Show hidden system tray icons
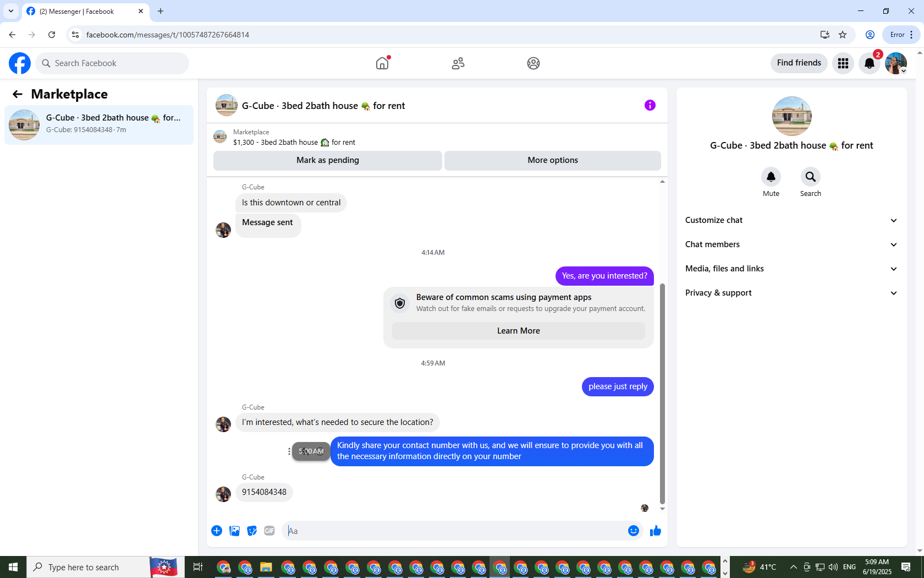The height and width of the screenshot is (578, 924). [x=793, y=567]
